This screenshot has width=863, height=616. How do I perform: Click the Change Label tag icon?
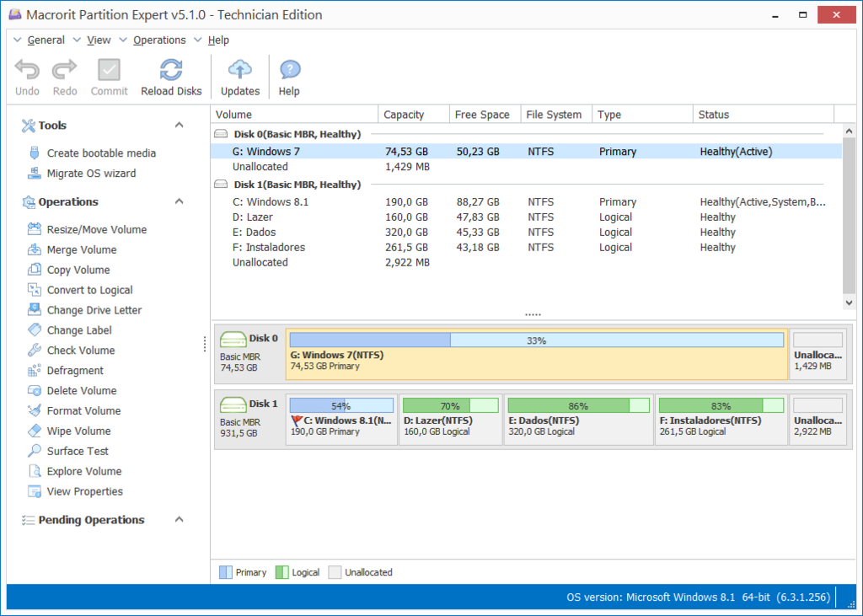[x=35, y=329]
